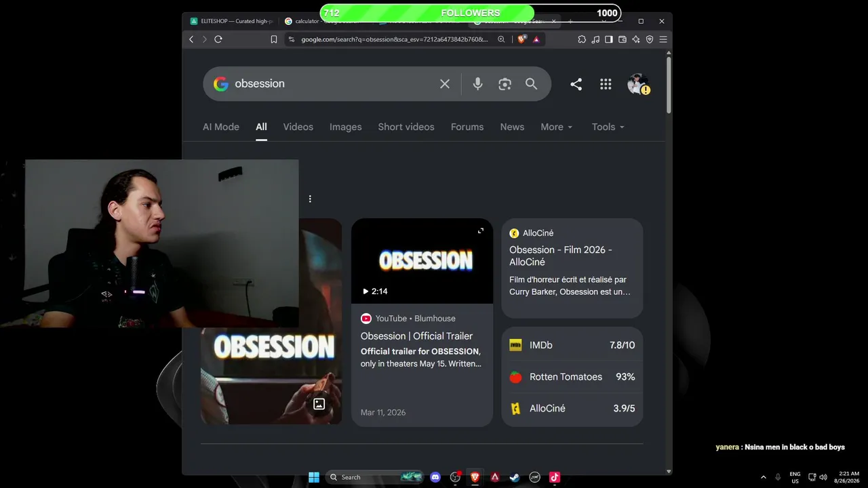Open the image gallery icon on the poster
Image resolution: width=868 pixels, height=488 pixels.
[319, 404]
